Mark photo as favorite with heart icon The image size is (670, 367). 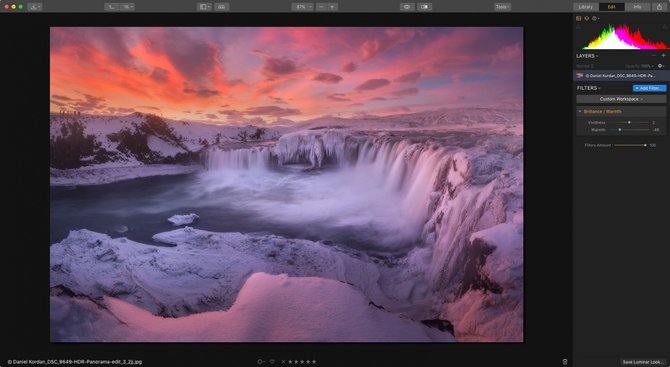coord(272,362)
